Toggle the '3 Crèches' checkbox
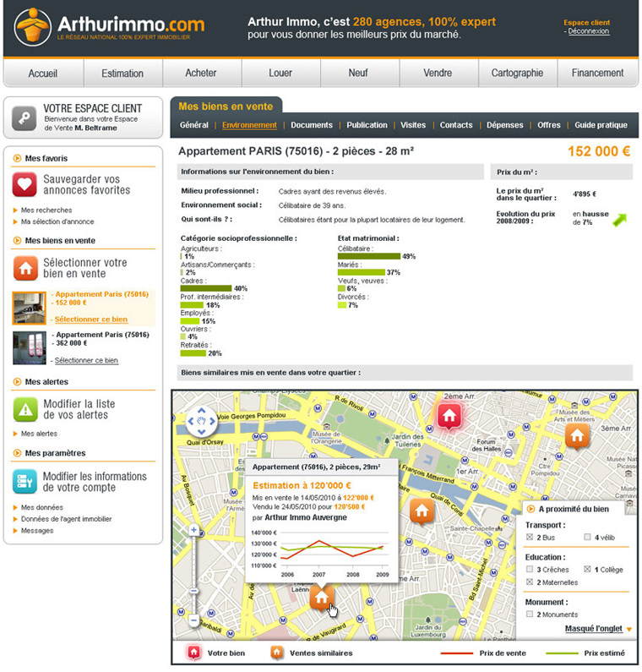The height and width of the screenshot is (672, 642). (530, 569)
